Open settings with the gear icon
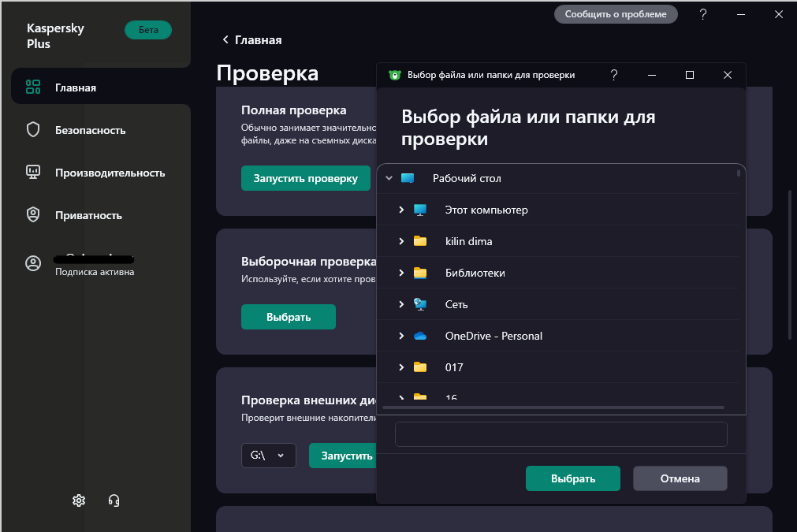Screen dimensions: 797x532 (79, 500)
